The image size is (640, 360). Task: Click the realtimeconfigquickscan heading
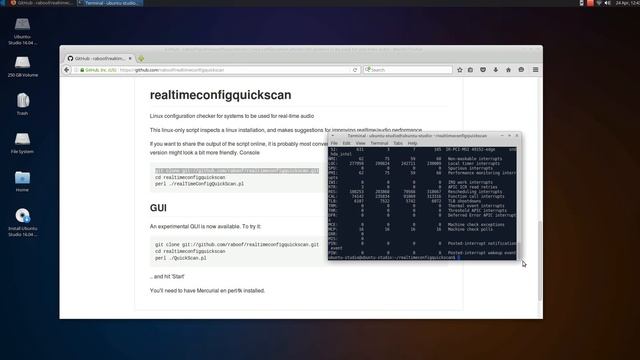[220, 95]
